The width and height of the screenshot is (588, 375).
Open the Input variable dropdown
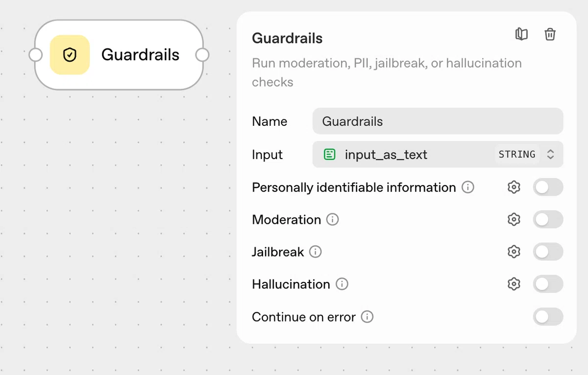[x=438, y=154]
